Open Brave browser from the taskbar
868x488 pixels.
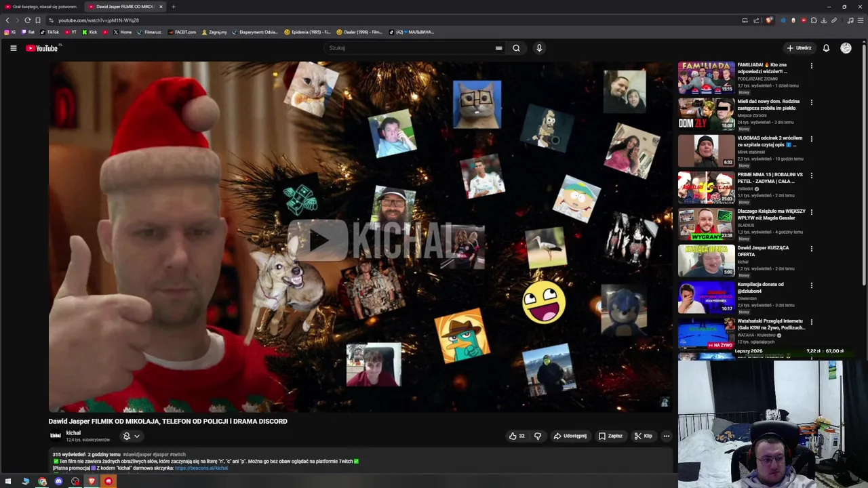click(x=92, y=481)
